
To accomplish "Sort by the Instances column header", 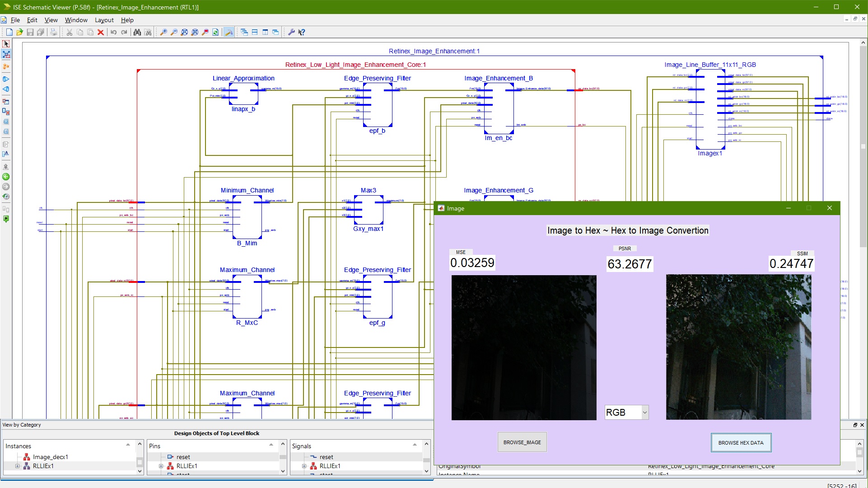I will point(69,446).
